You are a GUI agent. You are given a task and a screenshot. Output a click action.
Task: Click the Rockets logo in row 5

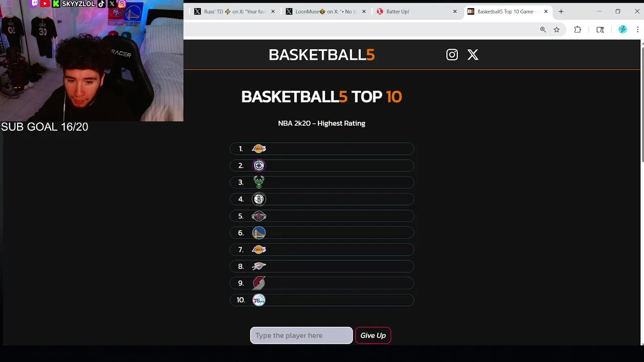tap(259, 216)
